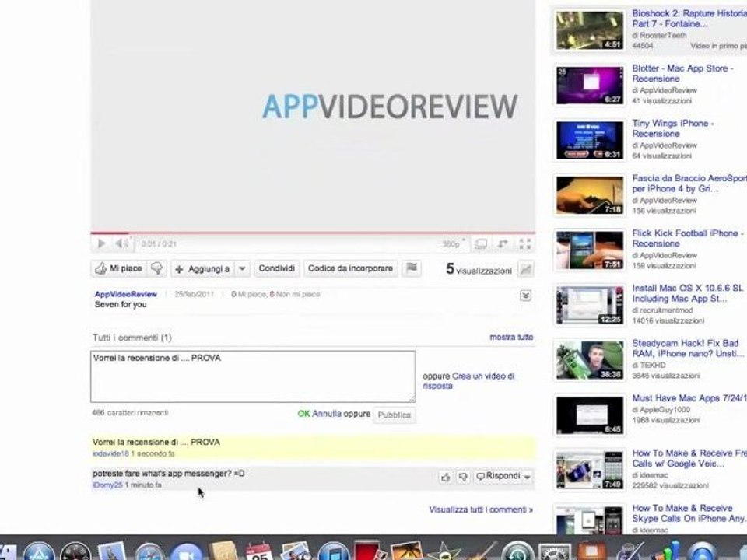Mute the video with the speaker icon
The image size is (747, 560).
[x=121, y=243]
